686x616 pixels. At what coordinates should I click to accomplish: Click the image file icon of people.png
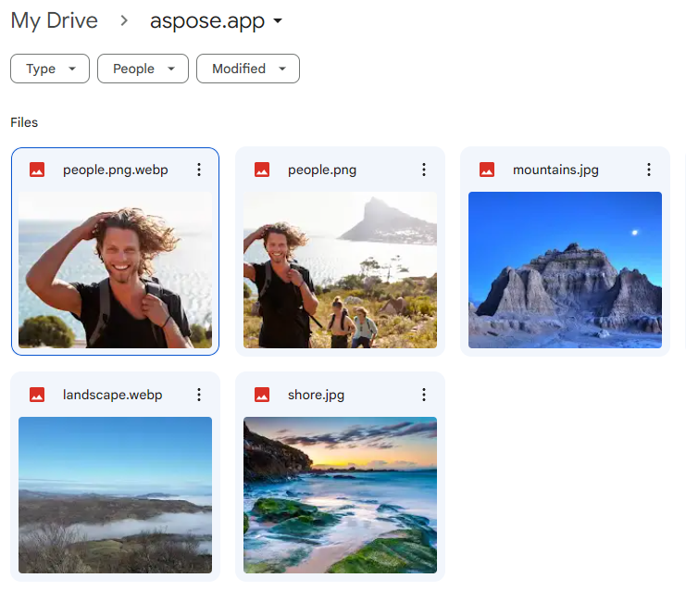(x=262, y=170)
